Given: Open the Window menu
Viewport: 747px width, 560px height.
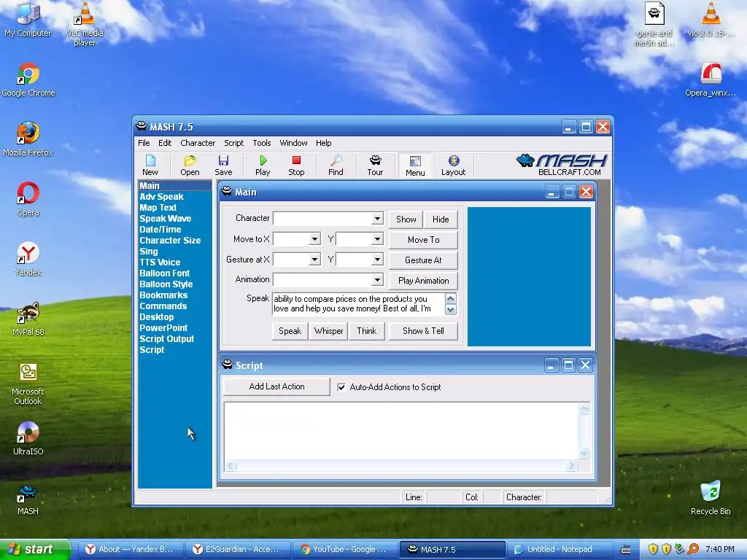Looking at the screenshot, I should (293, 143).
